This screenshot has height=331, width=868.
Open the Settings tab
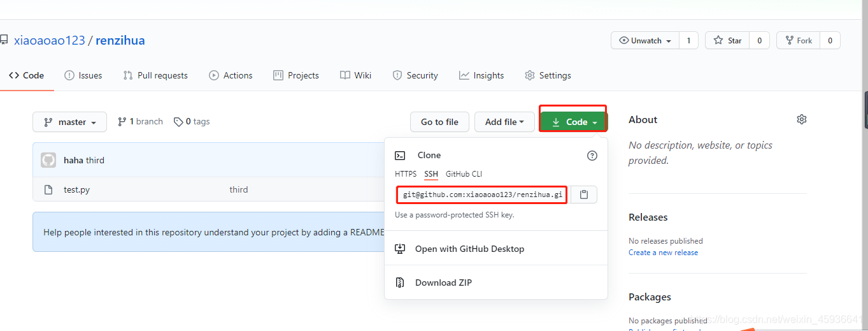548,75
